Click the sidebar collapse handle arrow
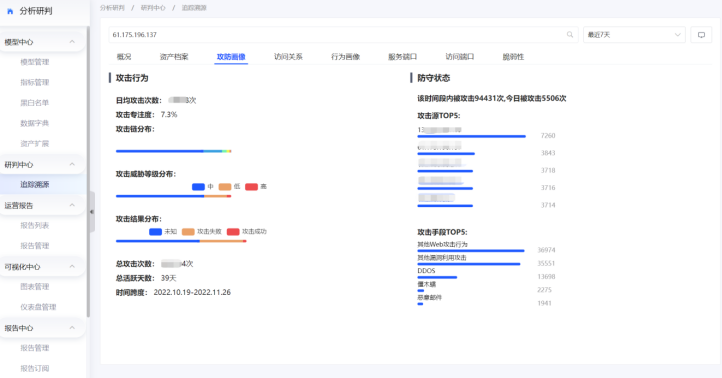 point(92,212)
